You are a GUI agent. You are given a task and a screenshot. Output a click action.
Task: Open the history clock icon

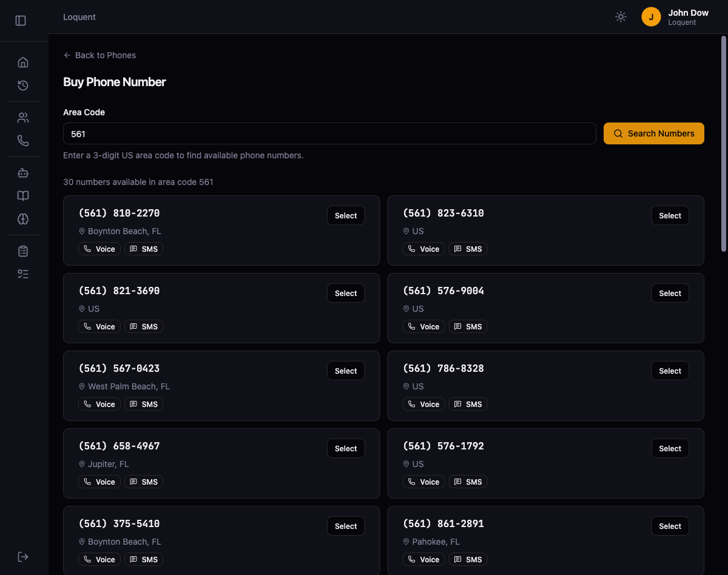23,86
